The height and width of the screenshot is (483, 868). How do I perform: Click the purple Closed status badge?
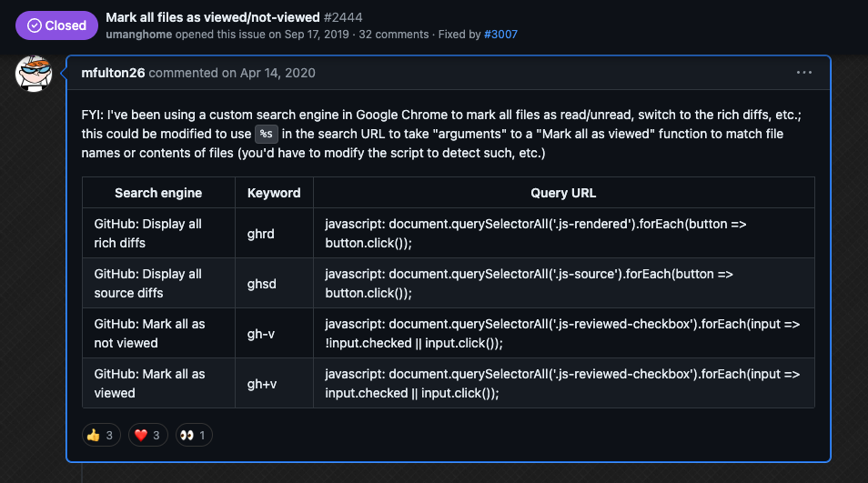56,25
